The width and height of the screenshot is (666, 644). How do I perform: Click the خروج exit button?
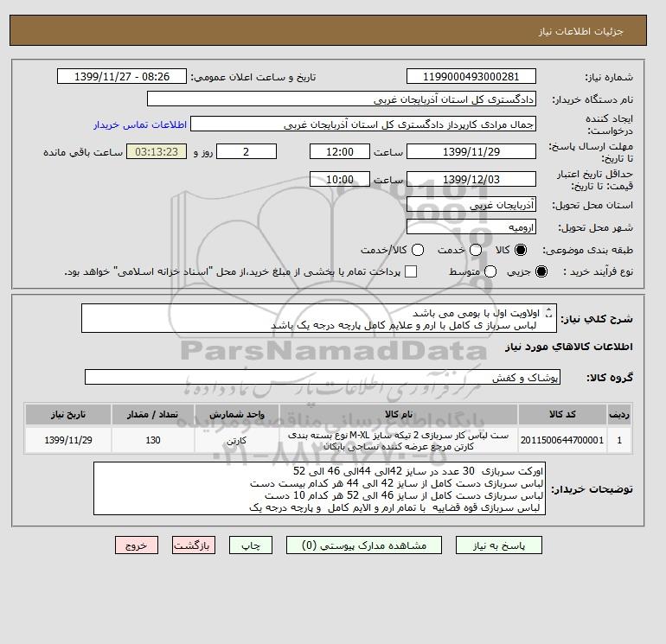(137, 545)
